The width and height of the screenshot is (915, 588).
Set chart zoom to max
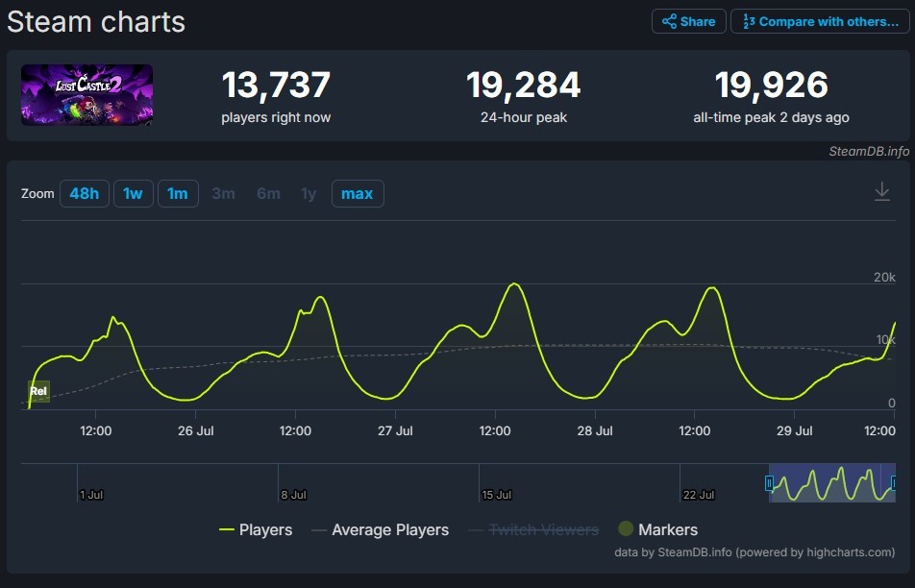(358, 194)
